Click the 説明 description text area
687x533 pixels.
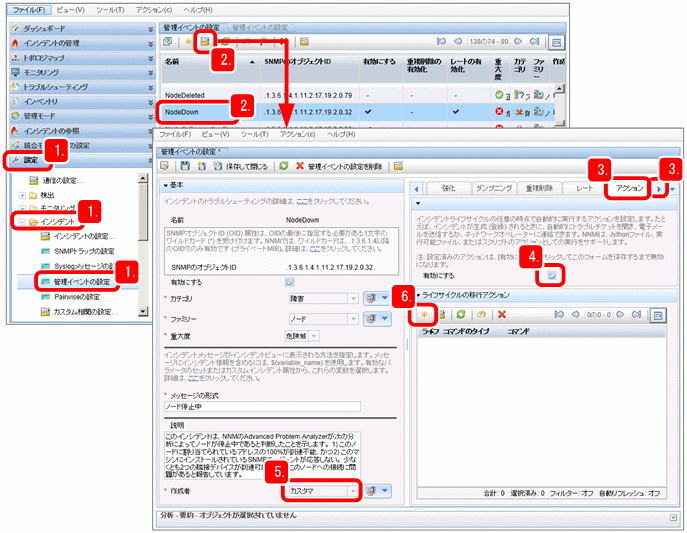tap(262, 455)
